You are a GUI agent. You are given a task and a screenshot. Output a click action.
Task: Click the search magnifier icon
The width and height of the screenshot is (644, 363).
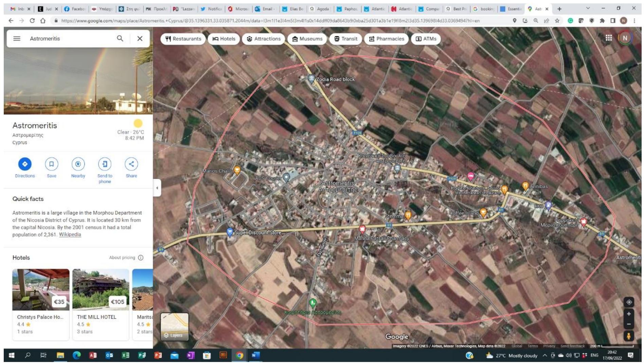tap(120, 38)
